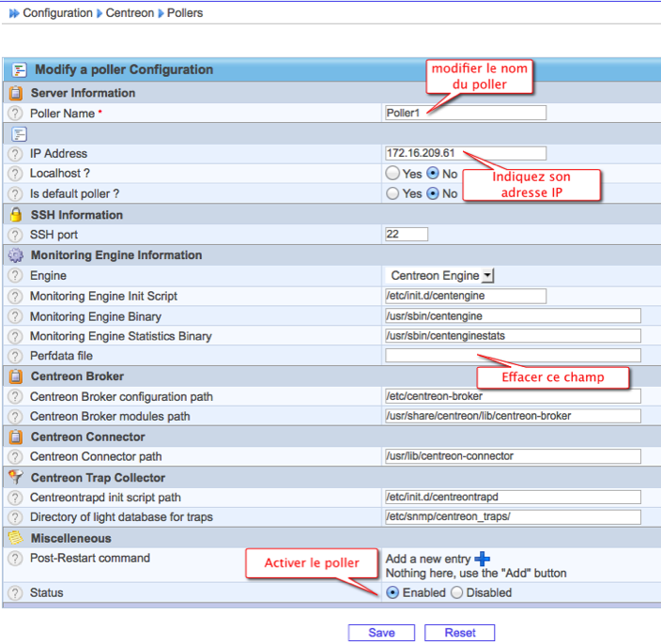This screenshot has width=661, height=644.
Task: Click help icon for SSH port
Action: pos(15,235)
